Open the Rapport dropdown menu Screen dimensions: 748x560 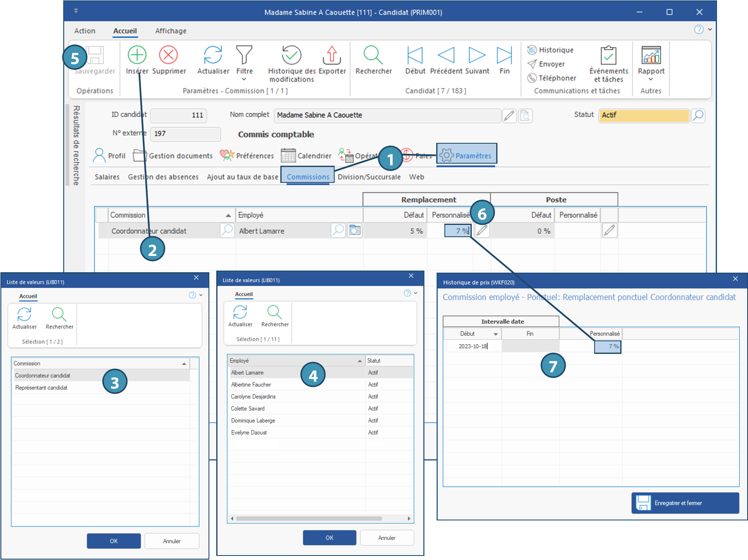[651, 79]
